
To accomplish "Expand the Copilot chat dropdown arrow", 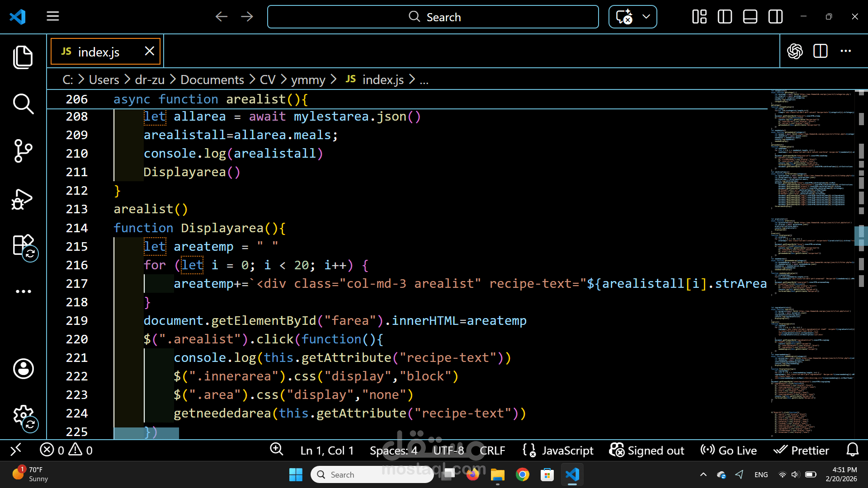I will coord(646,17).
